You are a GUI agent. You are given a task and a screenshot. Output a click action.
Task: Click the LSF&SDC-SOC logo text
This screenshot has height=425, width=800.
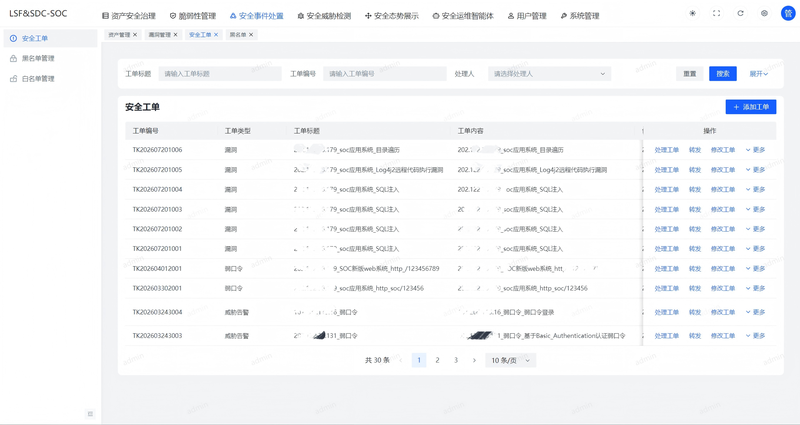pyautogui.click(x=38, y=13)
